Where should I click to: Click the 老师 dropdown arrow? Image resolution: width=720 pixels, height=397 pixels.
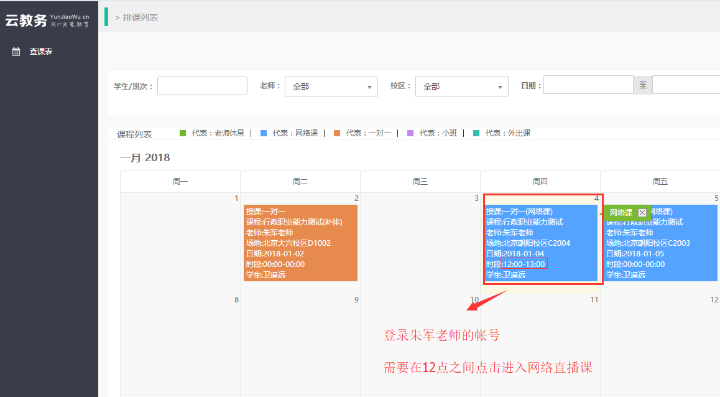[x=369, y=87]
